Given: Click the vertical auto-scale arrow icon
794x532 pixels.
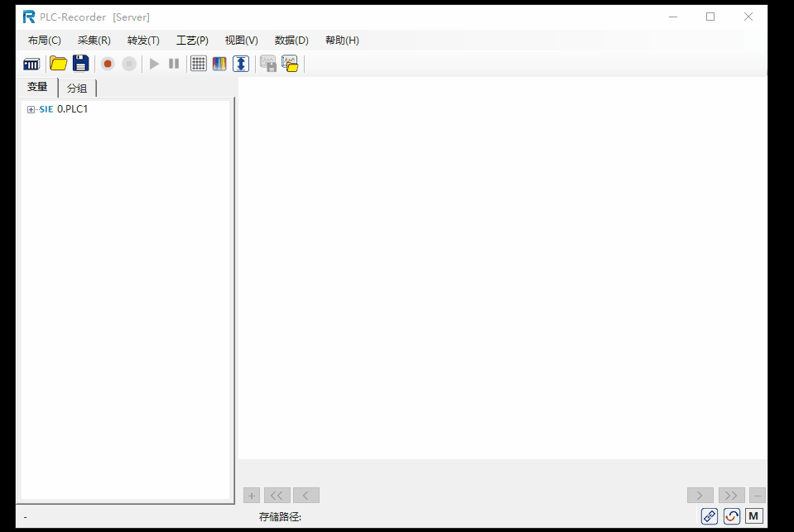Looking at the screenshot, I should pos(241,64).
